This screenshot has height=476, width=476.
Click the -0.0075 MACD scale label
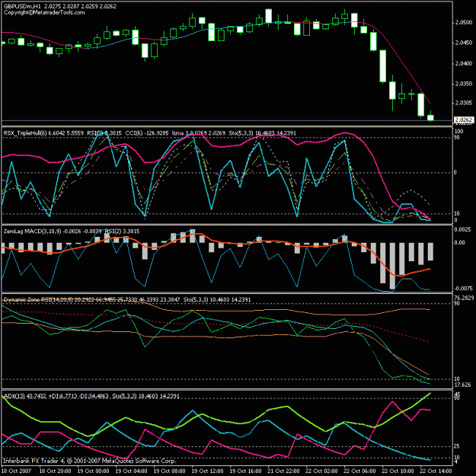click(463, 289)
